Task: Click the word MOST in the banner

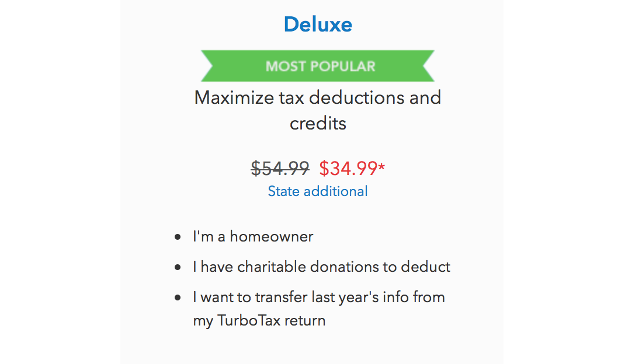Action: click(x=286, y=66)
